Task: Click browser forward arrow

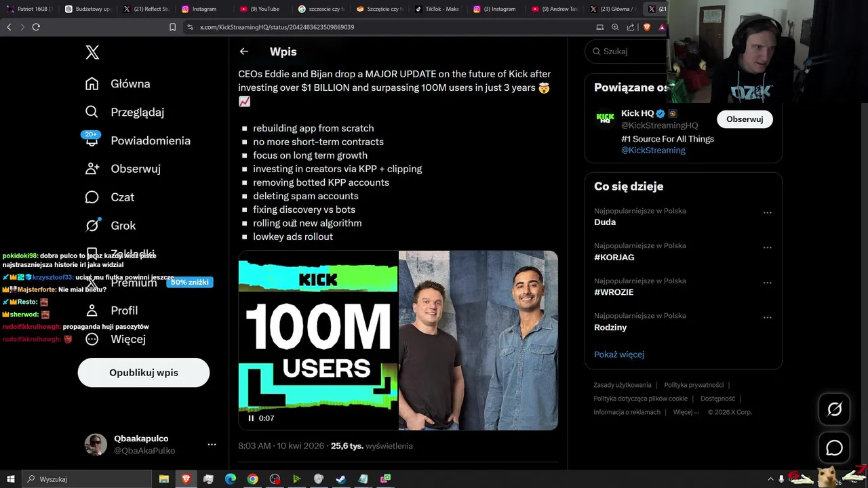Action: click(x=22, y=27)
